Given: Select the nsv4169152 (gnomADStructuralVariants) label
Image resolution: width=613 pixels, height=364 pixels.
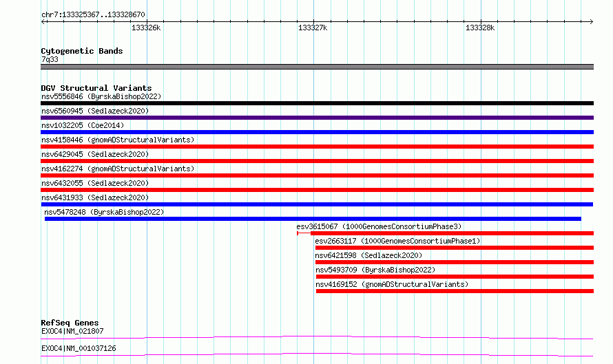Looking at the screenshot, I should pyautogui.click(x=392, y=284).
